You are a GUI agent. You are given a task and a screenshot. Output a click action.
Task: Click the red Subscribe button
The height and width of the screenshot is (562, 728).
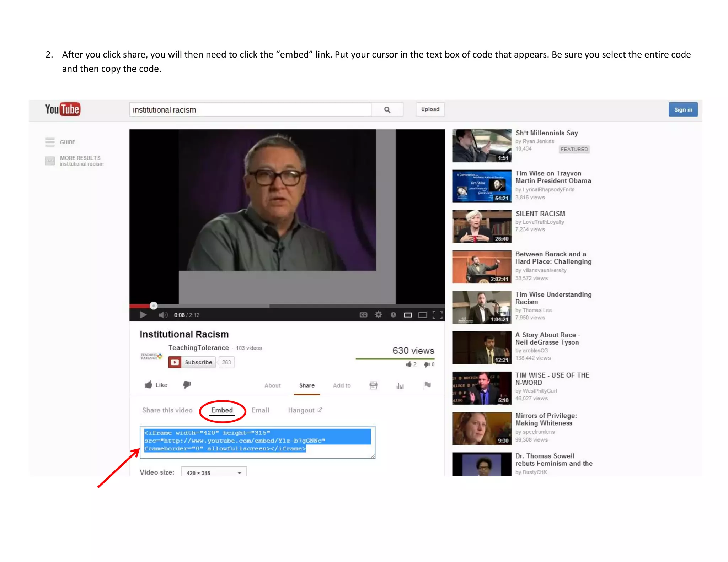click(x=192, y=362)
